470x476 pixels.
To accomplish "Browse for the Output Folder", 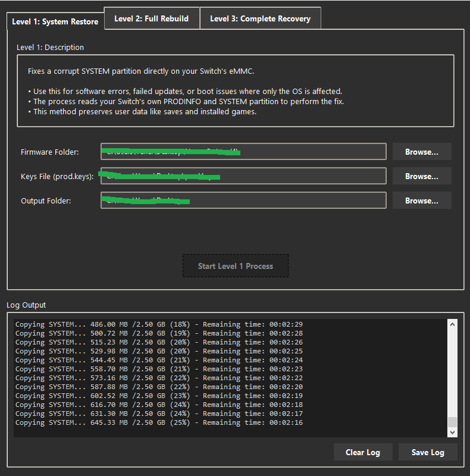I will 421,201.
